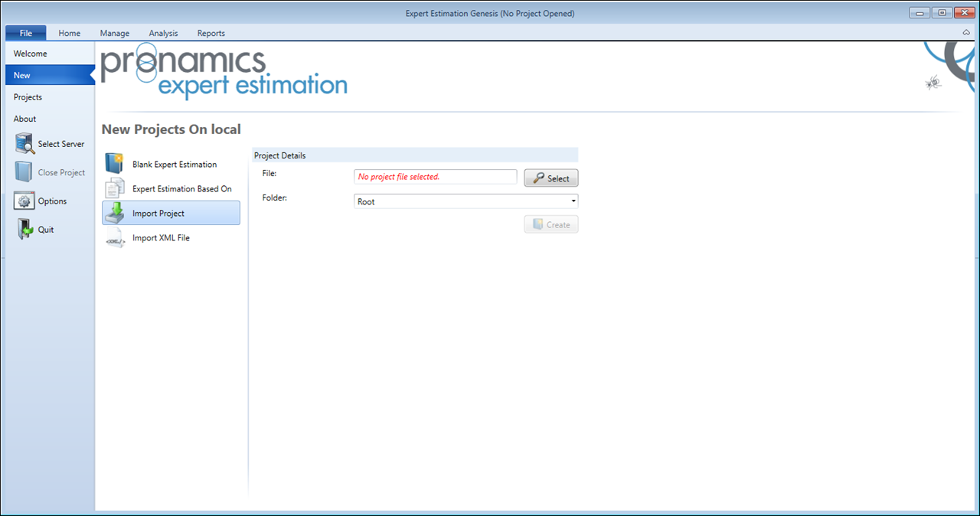The width and height of the screenshot is (980, 516).
Task: Open the File tab
Action: tap(26, 33)
